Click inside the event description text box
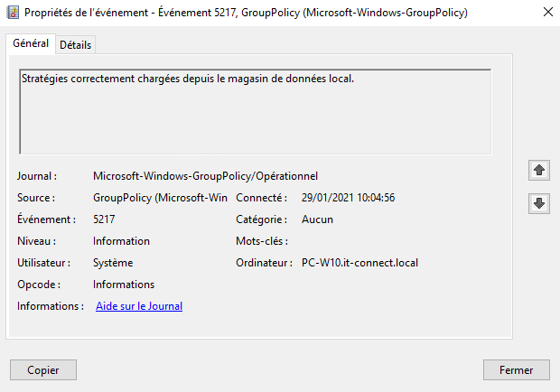The image size is (560, 392). pyautogui.click(x=255, y=112)
